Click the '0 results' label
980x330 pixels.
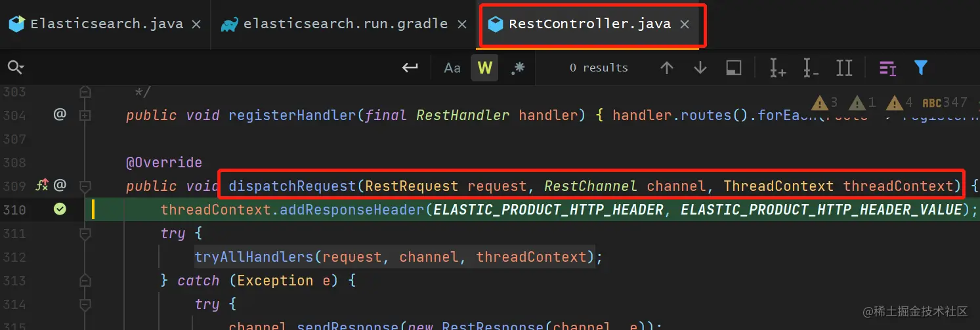599,68
